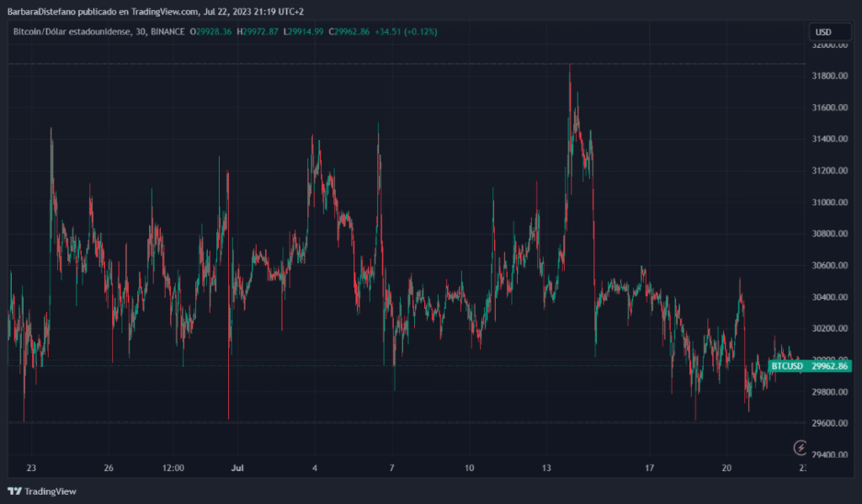Select the '12:00' label on the time axis

tap(173, 468)
